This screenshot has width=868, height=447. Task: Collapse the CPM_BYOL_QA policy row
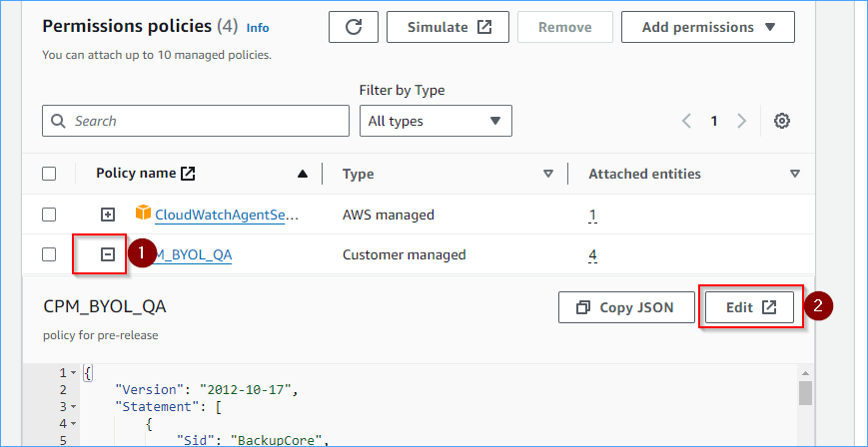pyautogui.click(x=108, y=254)
